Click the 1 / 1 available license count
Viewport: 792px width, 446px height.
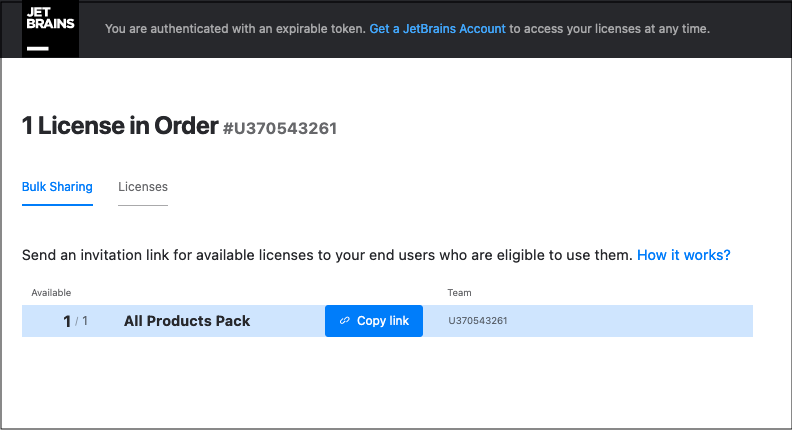75,321
